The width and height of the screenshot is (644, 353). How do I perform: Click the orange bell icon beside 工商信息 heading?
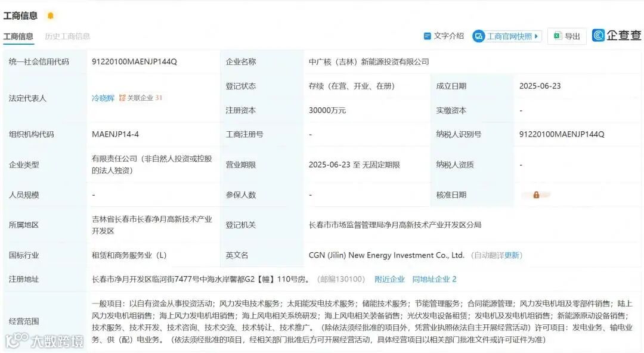51,16
